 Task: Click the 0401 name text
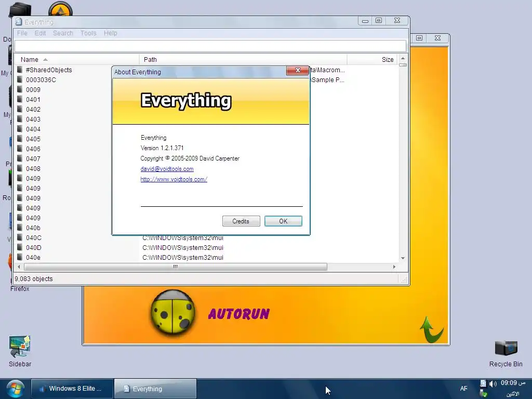click(33, 99)
